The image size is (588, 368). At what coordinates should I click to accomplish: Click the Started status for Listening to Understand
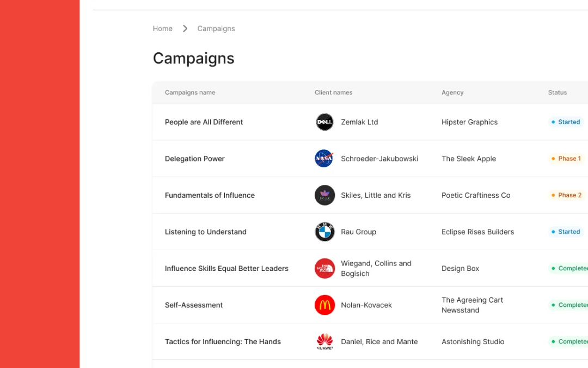tap(566, 232)
